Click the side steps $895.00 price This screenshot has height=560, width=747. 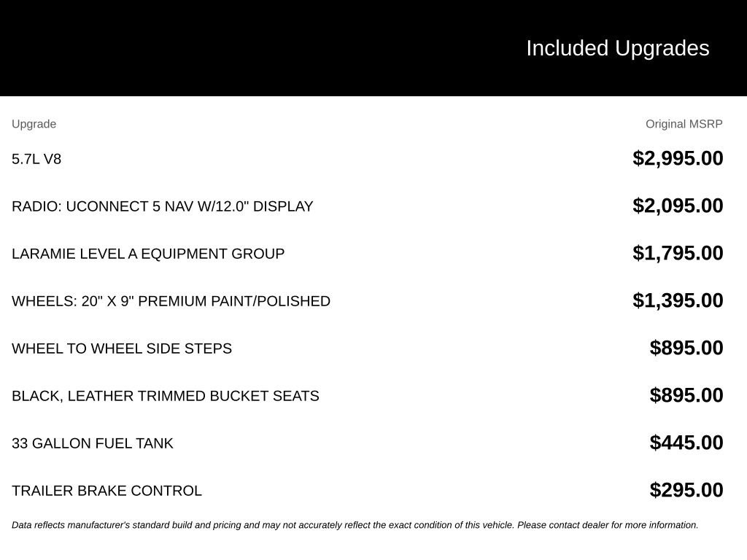pos(686,348)
